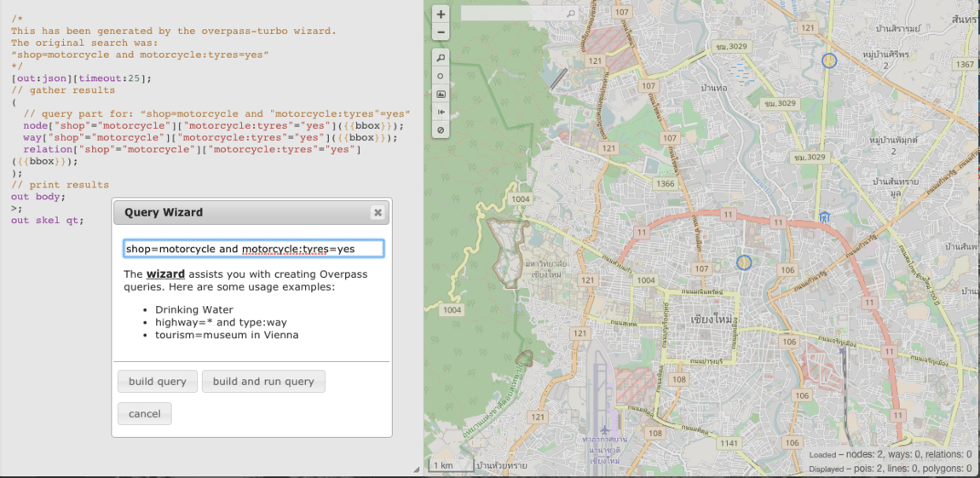Click the 'Loaded – nodes: 2' status text
The height and width of the screenshot is (478, 980).
click(x=891, y=455)
